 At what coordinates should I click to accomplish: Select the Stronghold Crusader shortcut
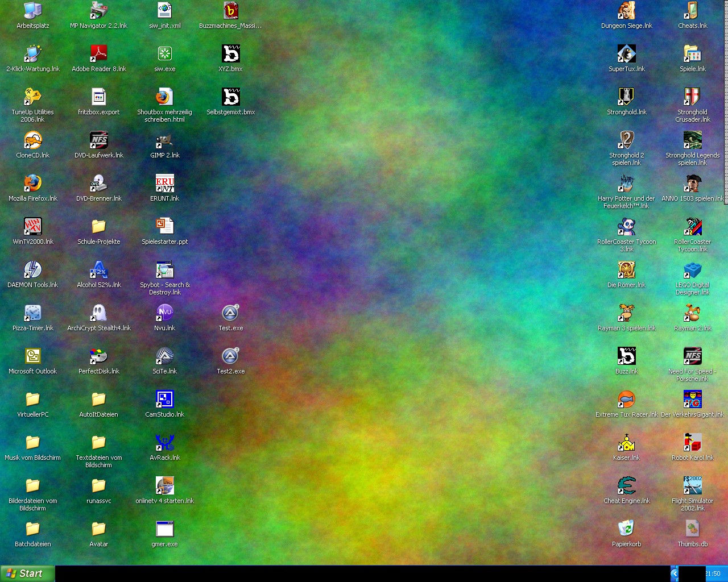tap(692, 97)
